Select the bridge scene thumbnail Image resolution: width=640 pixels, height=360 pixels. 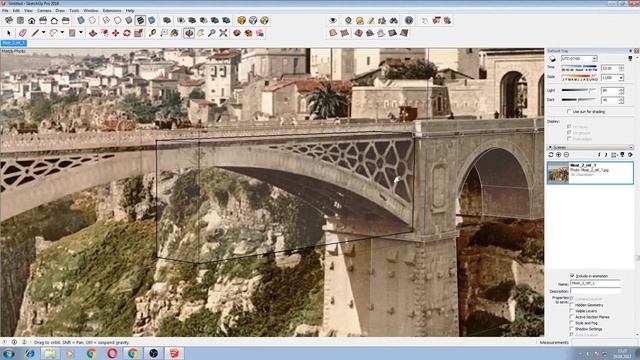click(x=558, y=173)
